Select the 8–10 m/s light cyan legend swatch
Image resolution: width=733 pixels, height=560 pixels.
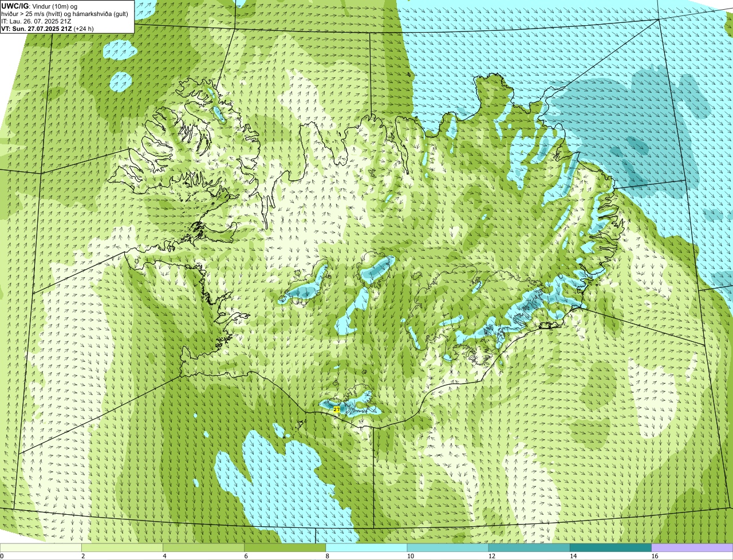click(366, 548)
